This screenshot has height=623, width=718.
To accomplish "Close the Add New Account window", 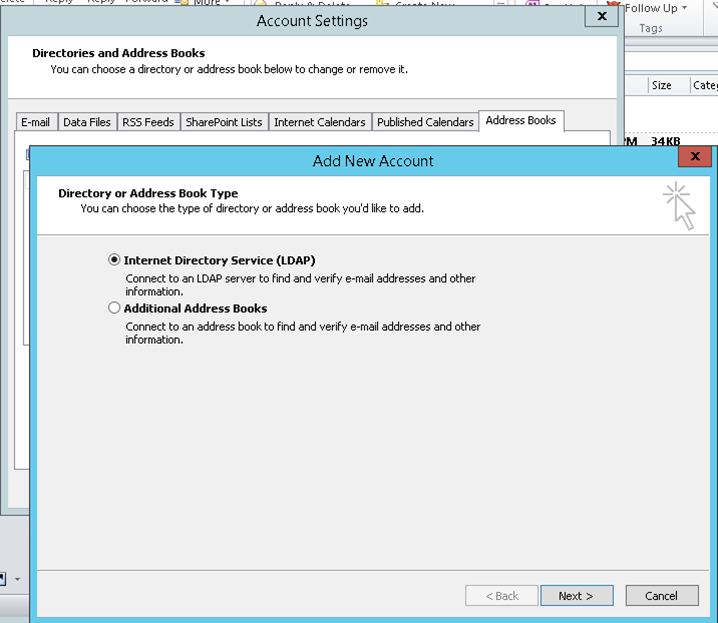I will pyautogui.click(x=694, y=157).
